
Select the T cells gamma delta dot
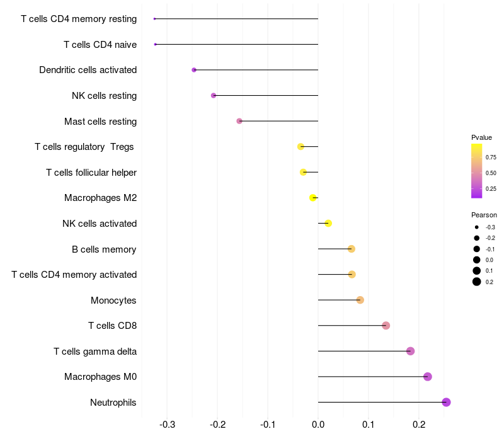point(411,351)
